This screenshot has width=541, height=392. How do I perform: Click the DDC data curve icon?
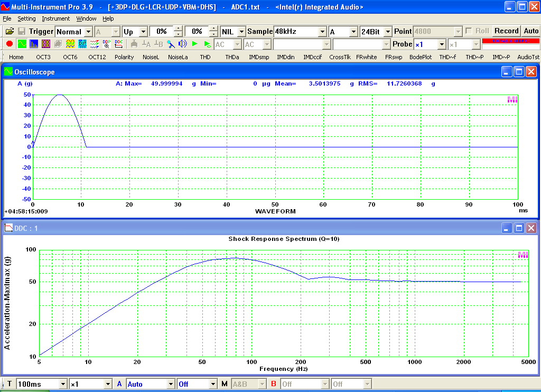(118, 44)
